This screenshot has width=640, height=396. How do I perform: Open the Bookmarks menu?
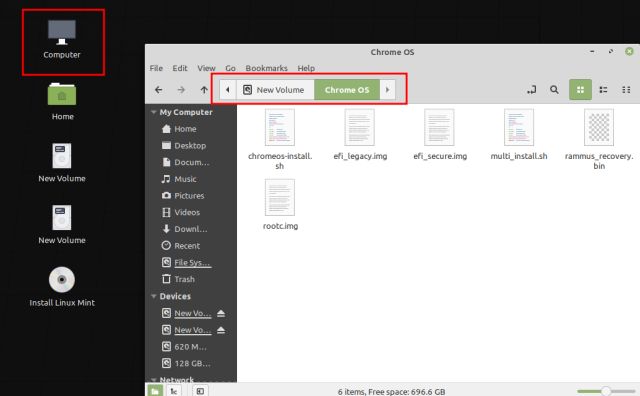point(267,68)
